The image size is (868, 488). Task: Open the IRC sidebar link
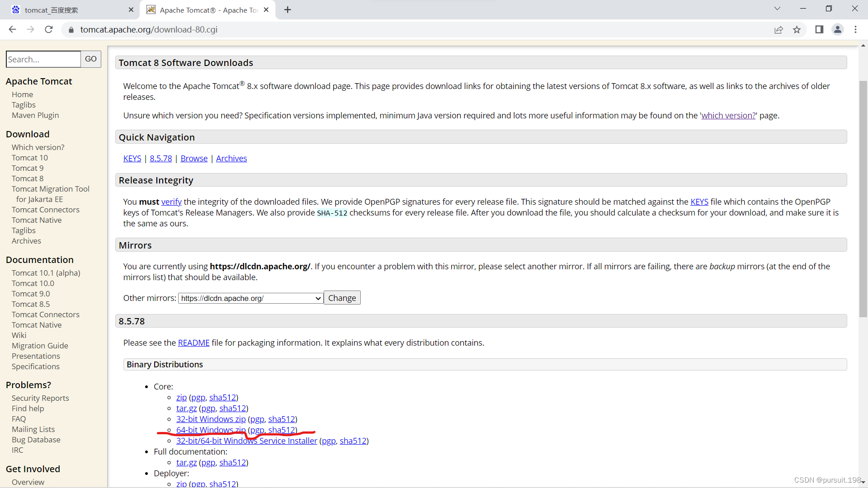click(x=17, y=450)
